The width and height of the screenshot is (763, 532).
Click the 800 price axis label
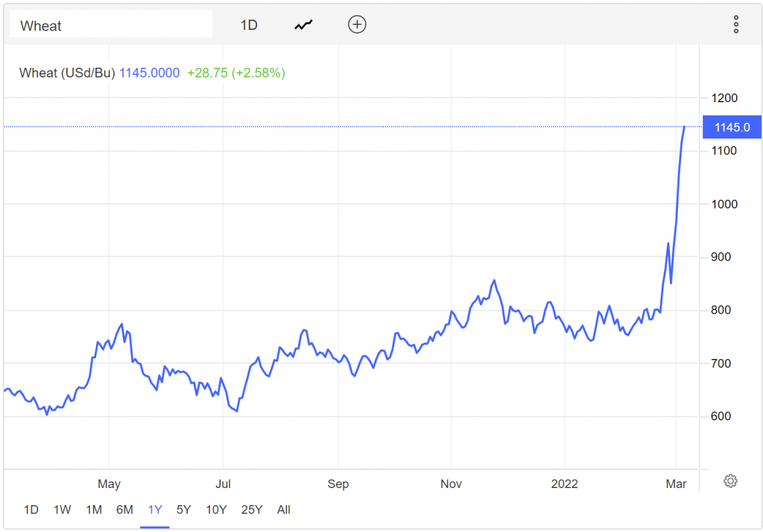coord(721,310)
